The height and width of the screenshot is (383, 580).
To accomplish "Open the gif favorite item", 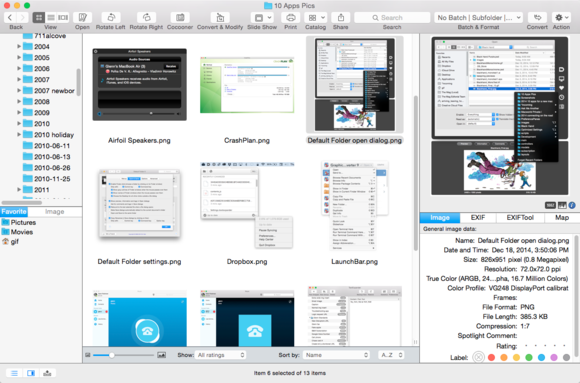I will click(10, 242).
